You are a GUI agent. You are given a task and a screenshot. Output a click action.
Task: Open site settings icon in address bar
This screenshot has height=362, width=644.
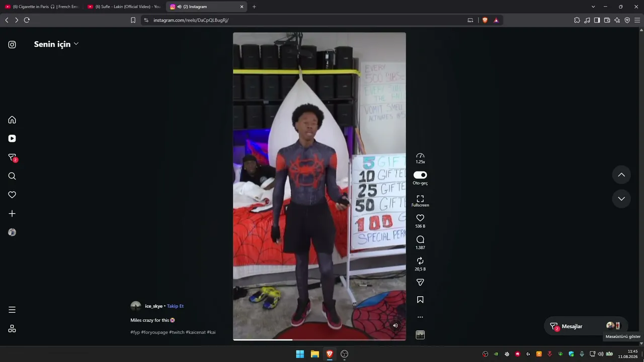pyautogui.click(x=146, y=20)
